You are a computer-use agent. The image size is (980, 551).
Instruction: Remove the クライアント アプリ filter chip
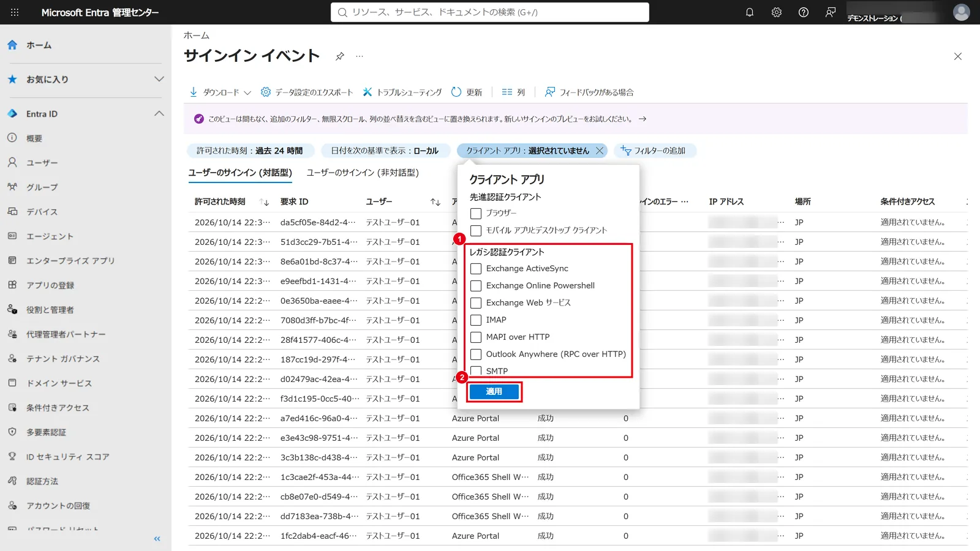tap(600, 151)
